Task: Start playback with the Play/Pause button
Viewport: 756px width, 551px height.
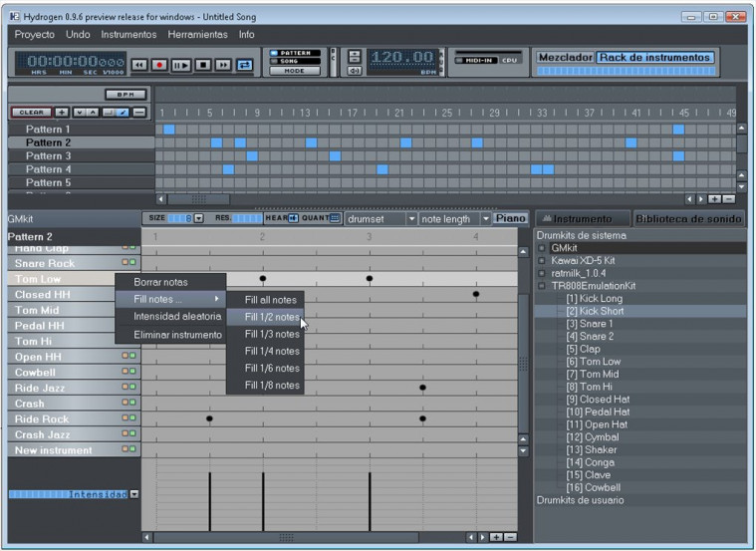Action: 181,65
